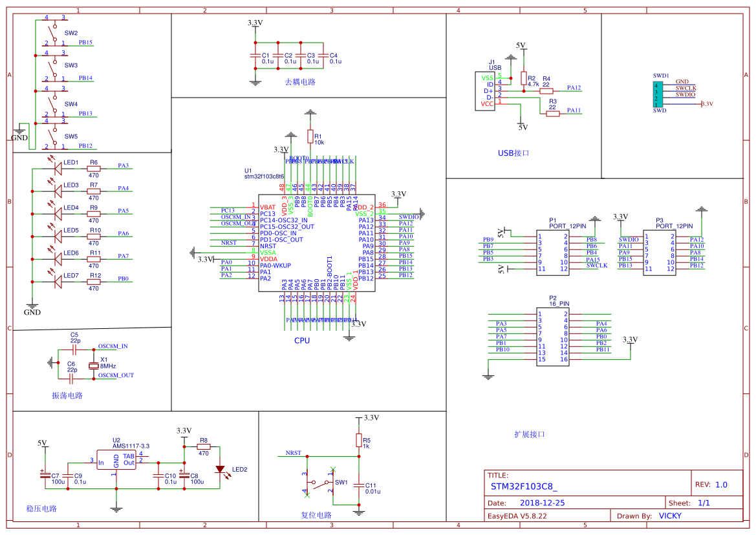
Task: Select the SW2 switch symbol
Action: 54,33
